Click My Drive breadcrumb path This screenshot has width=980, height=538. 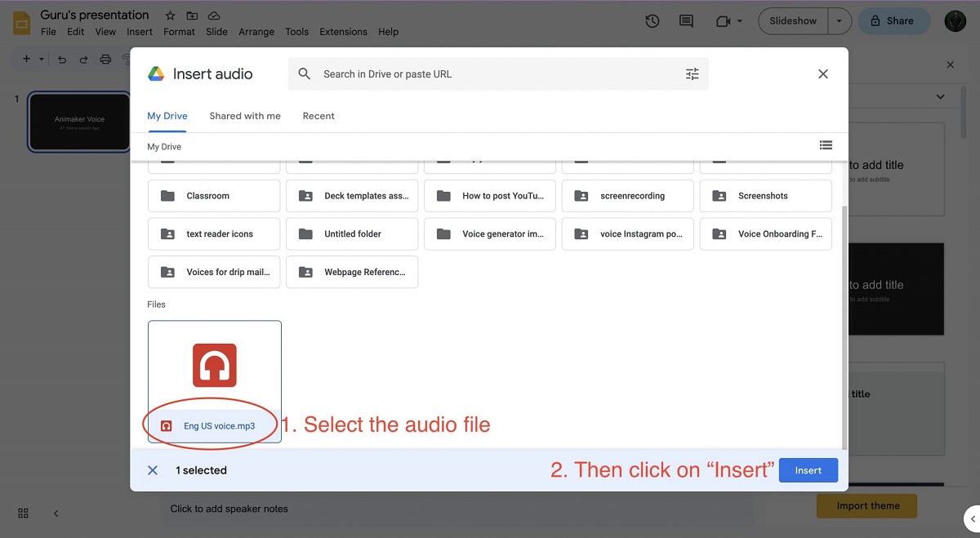click(164, 147)
